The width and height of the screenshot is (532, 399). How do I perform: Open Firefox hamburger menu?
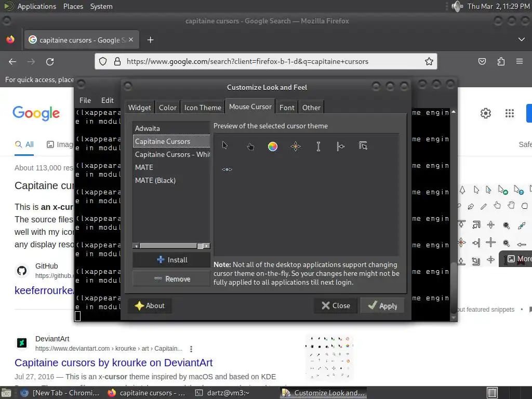click(520, 61)
